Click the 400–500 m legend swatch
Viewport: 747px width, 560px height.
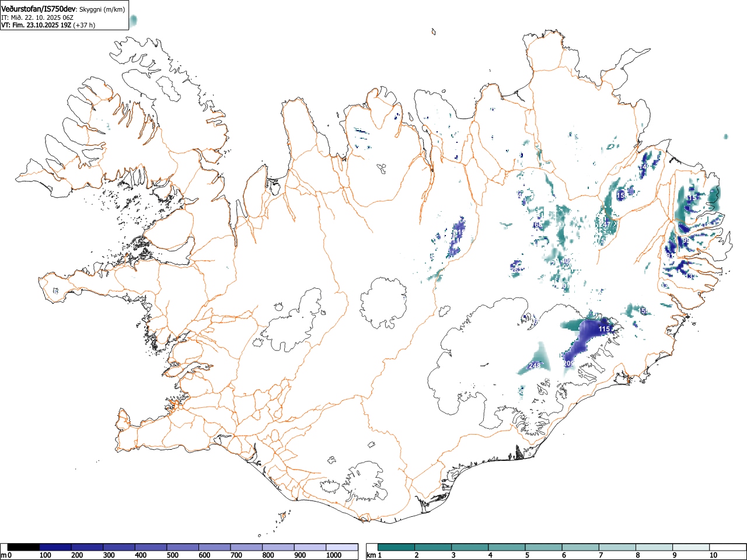pyautogui.click(x=151, y=547)
